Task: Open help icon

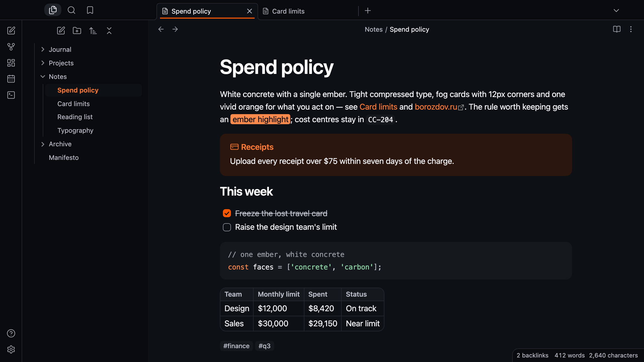Action: pos(11,333)
